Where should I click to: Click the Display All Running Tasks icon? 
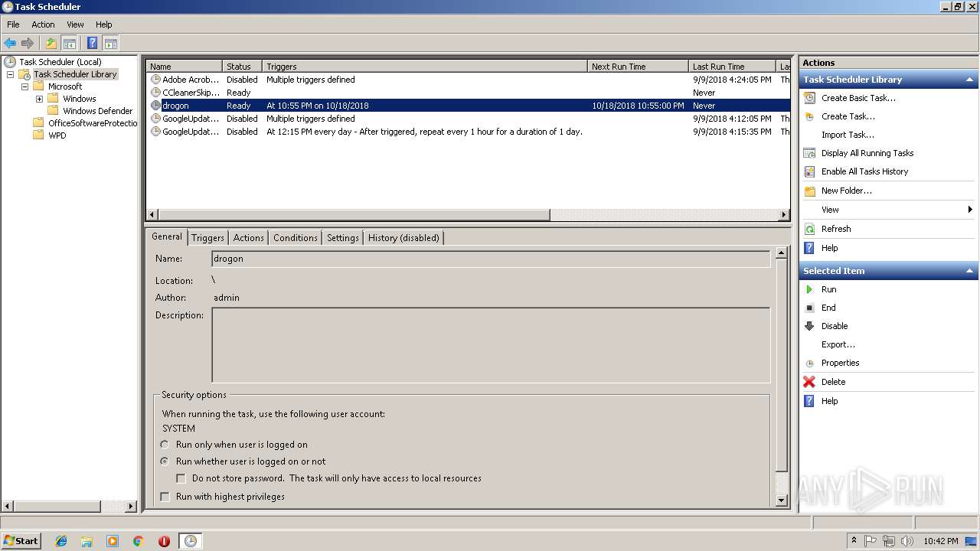(809, 153)
